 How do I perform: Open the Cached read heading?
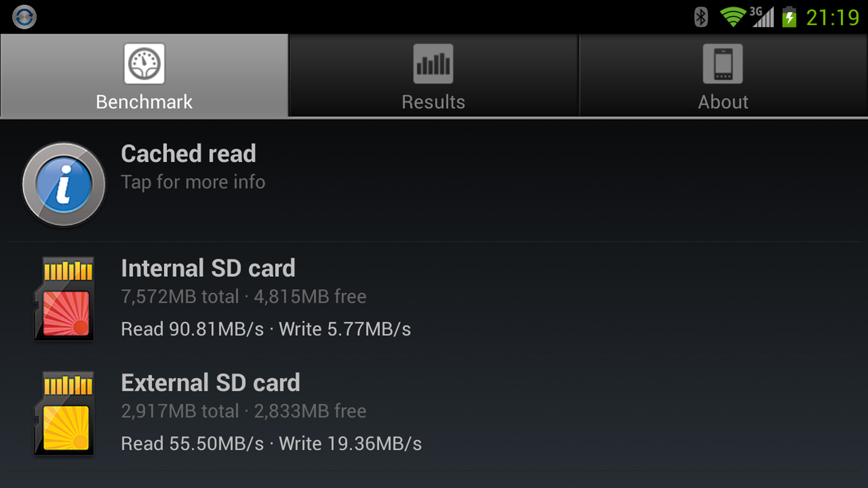pos(189,154)
